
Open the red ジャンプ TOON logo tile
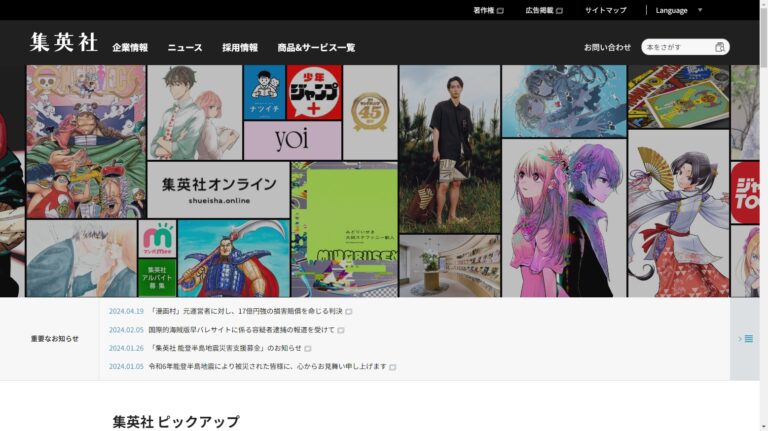(x=745, y=193)
